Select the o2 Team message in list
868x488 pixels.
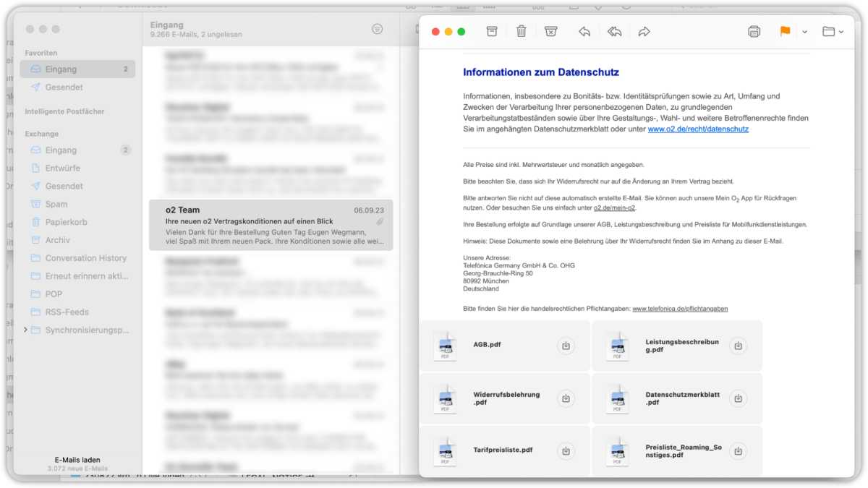[271, 225]
